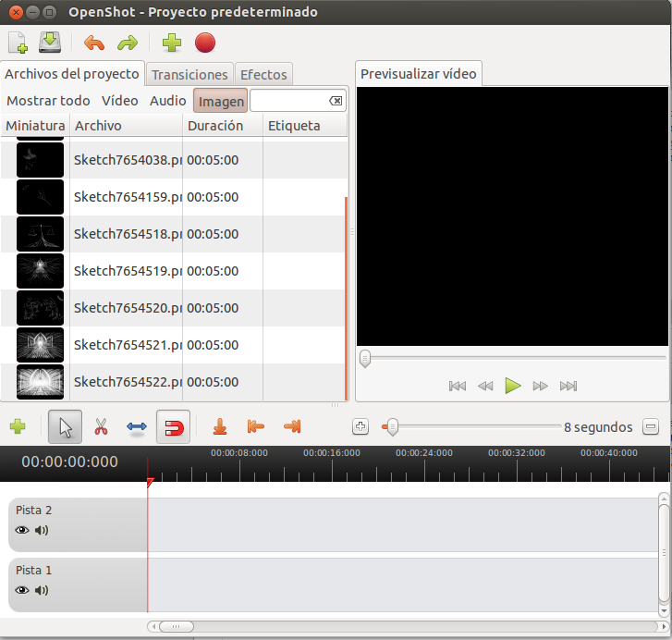Click the project files list vertical scrollbar
The width and height of the screenshot is (672, 640).
346,298
